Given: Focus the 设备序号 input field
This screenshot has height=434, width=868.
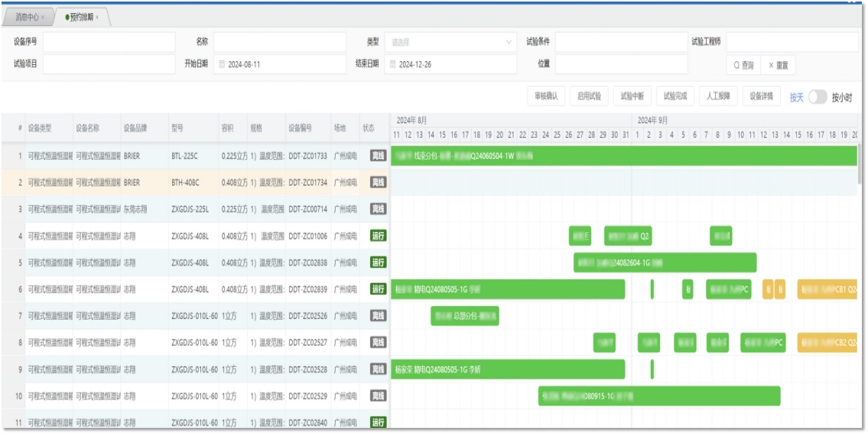Looking at the screenshot, I should tap(109, 42).
